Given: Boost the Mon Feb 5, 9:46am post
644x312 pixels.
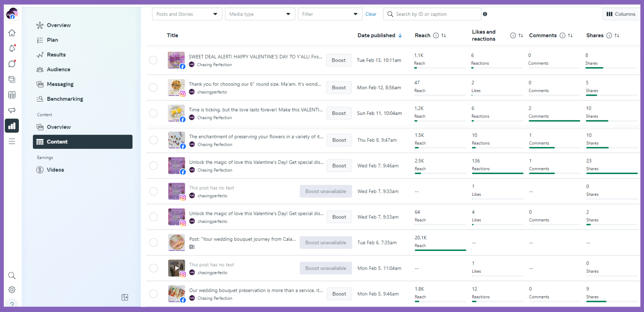Looking at the screenshot, I should [x=339, y=294].
